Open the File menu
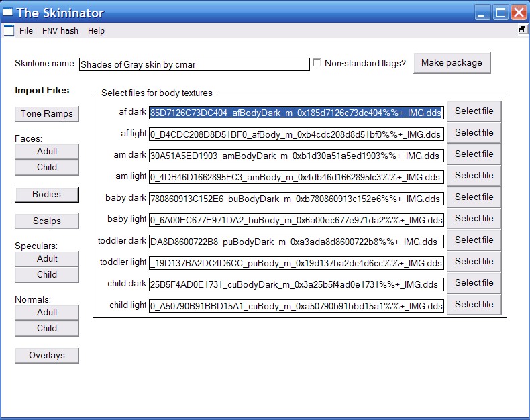The image size is (530, 420). [x=26, y=31]
